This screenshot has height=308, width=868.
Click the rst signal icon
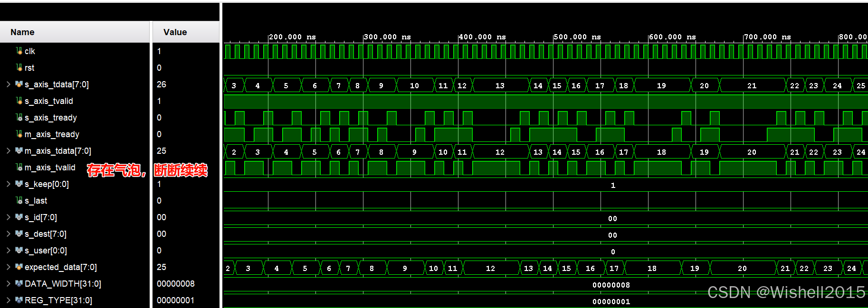[x=19, y=67]
